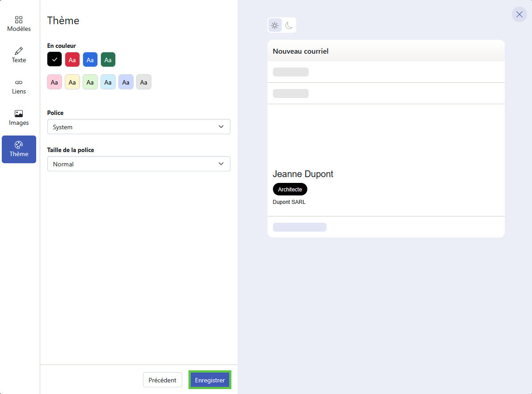532x394 pixels.
Task: Open the Police font dropdown
Action: point(138,127)
